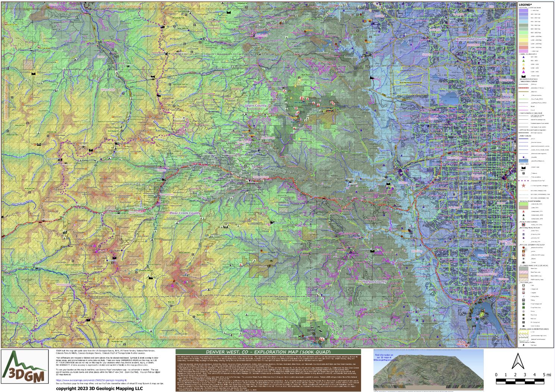
Task: Click the Central City town label
Action: [244, 142]
